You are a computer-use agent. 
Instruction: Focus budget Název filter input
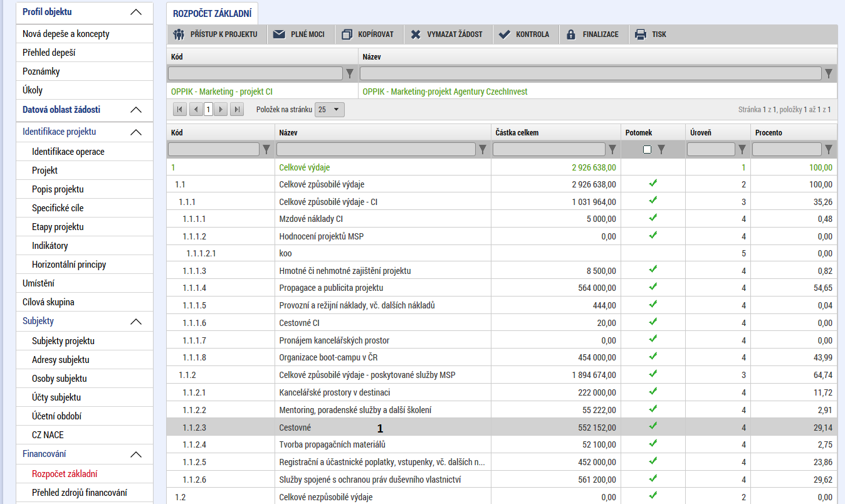pyautogui.click(x=376, y=149)
